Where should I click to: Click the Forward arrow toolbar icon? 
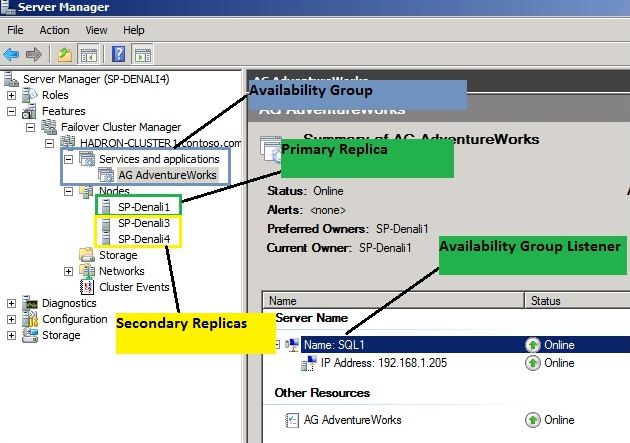coord(34,54)
